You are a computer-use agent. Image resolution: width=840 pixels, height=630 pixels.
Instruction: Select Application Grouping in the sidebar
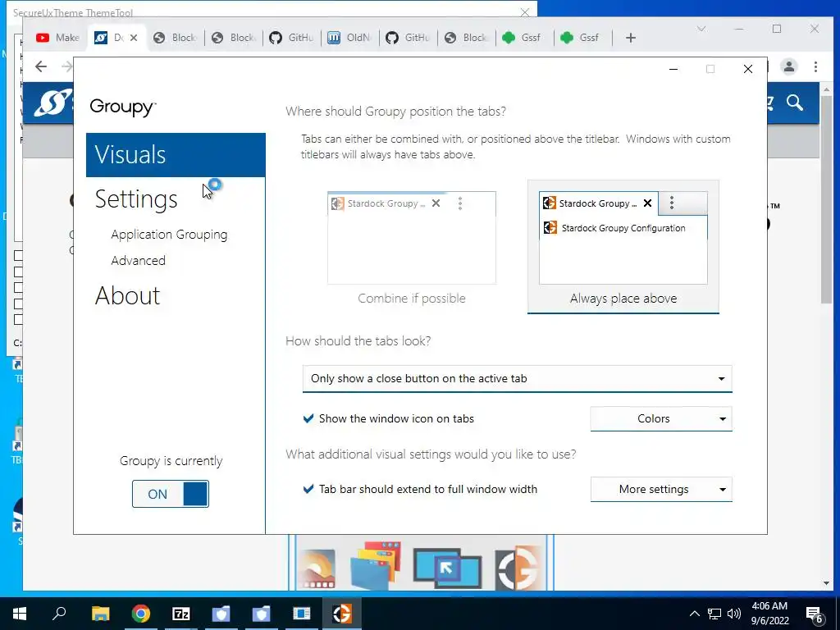169,235
